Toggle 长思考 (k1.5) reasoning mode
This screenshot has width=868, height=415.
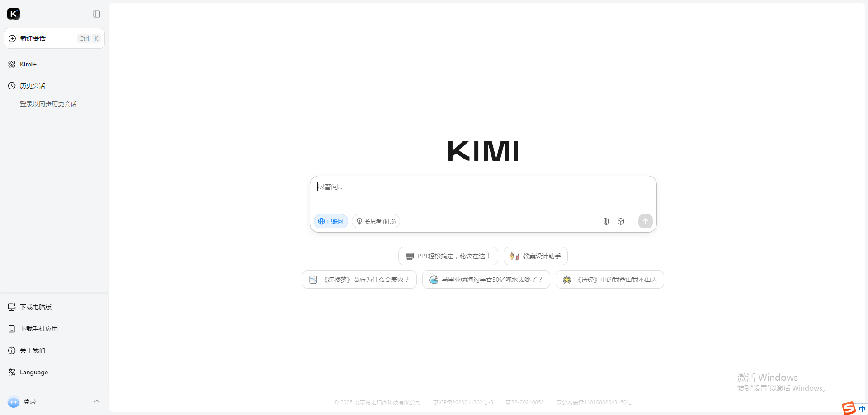click(376, 221)
